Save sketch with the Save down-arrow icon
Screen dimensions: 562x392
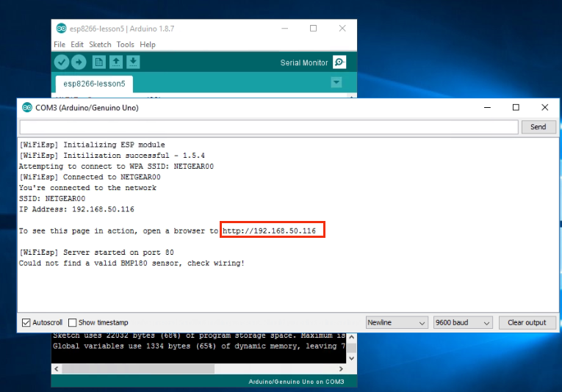pyautogui.click(x=133, y=62)
